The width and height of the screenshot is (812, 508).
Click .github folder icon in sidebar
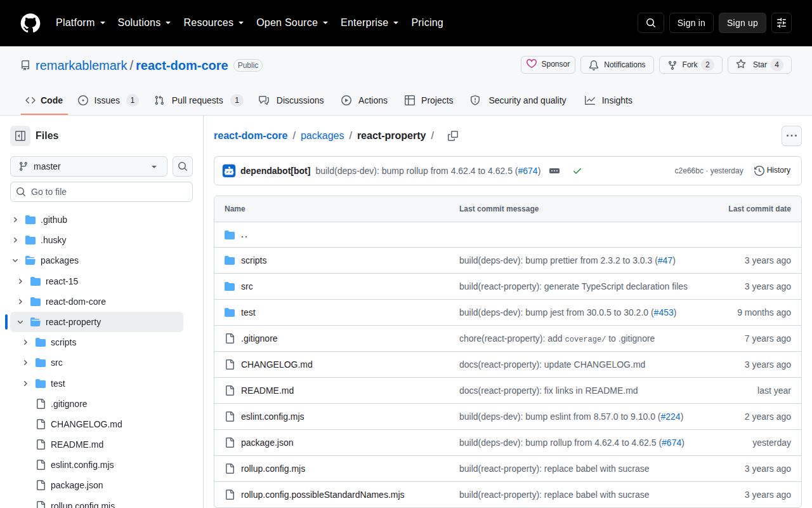pyautogui.click(x=30, y=220)
